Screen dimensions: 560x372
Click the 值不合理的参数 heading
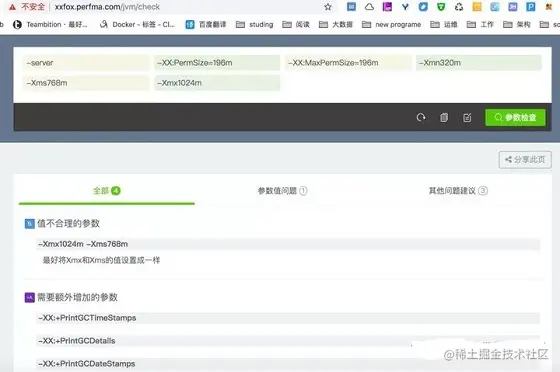[68, 224]
